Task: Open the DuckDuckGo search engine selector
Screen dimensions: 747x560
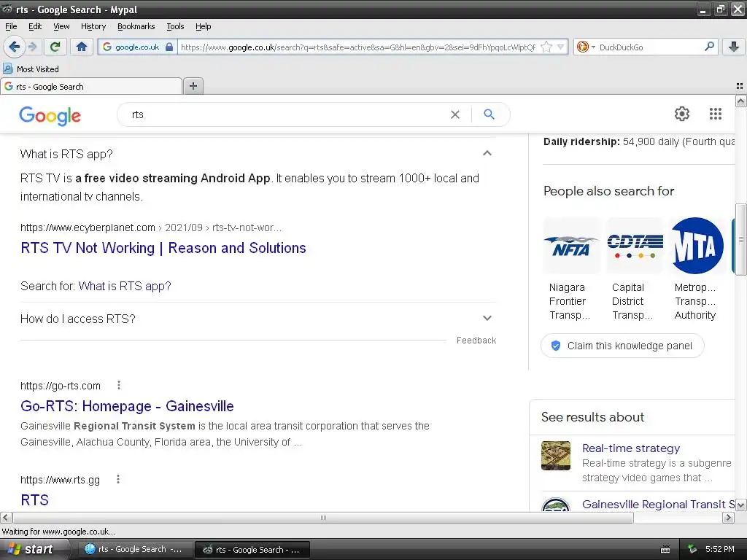Action: 585,47
